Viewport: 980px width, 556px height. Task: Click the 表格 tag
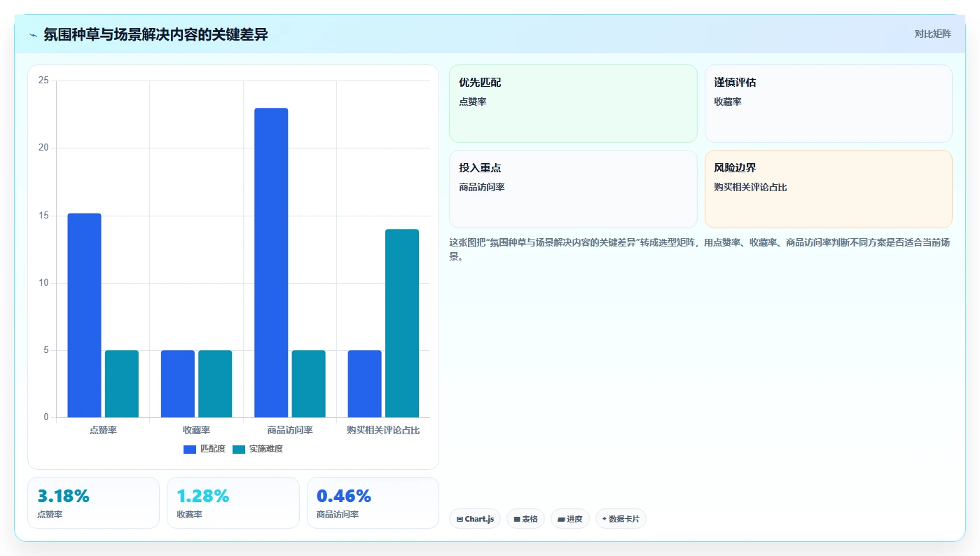[525, 519]
